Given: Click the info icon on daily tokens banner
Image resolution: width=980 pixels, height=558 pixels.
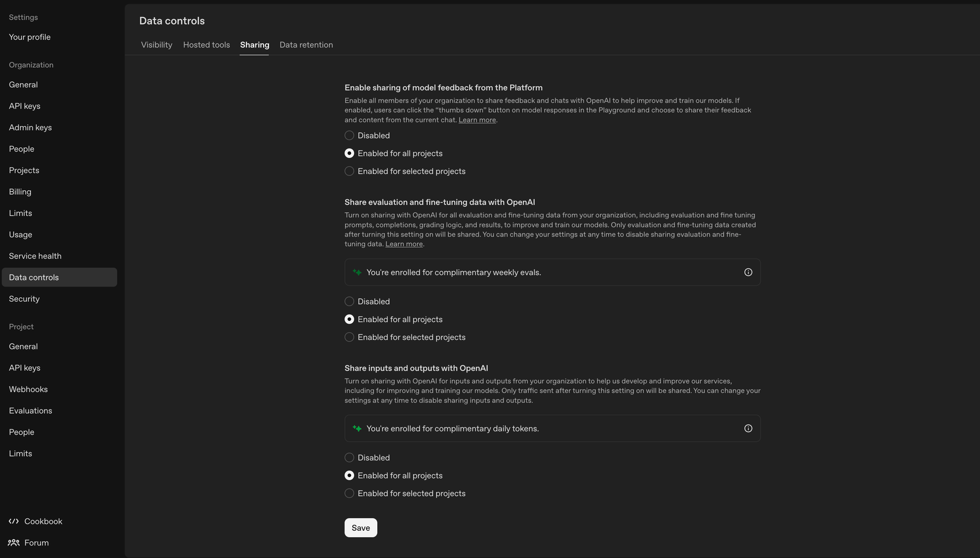Looking at the screenshot, I should click(748, 428).
